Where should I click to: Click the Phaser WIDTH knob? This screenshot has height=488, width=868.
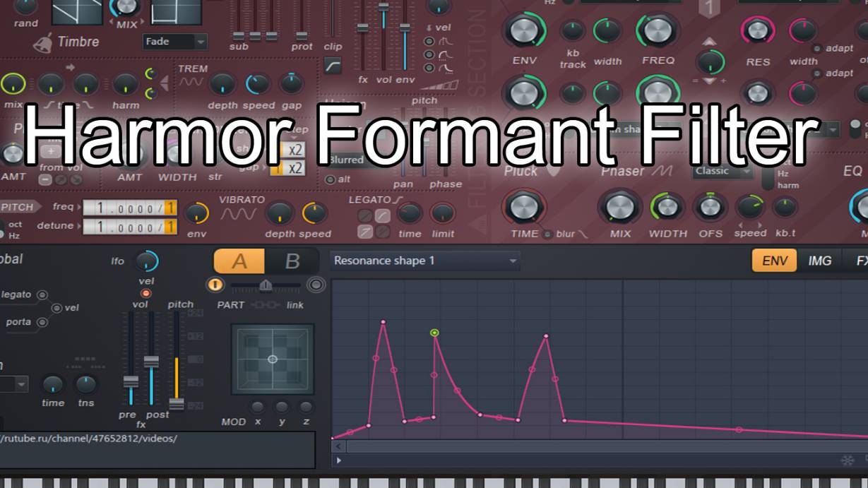[x=667, y=208]
